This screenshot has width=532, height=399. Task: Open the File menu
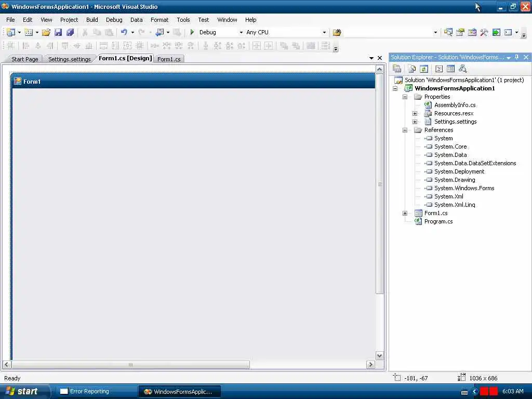(x=10, y=20)
